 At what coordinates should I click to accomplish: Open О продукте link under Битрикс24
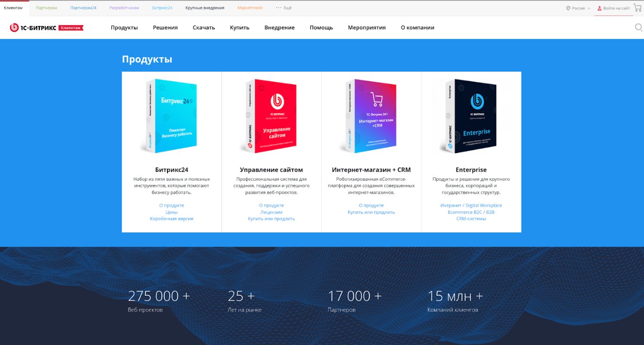point(171,205)
